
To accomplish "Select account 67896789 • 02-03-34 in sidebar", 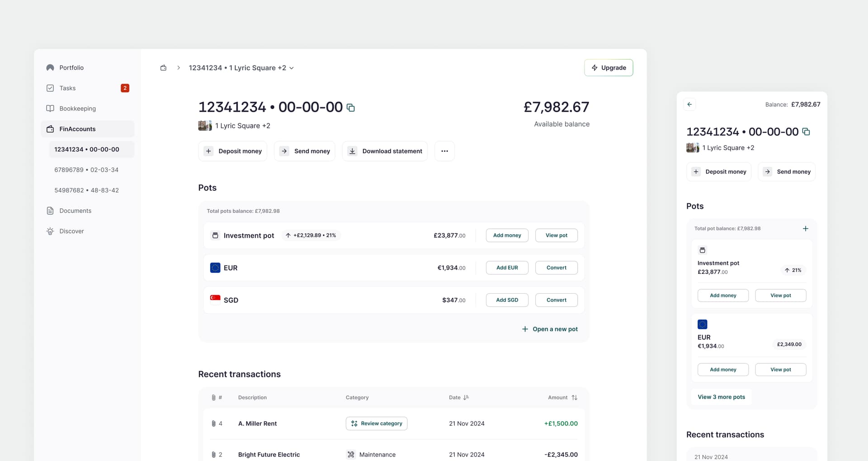I will (x=86, y=170).
